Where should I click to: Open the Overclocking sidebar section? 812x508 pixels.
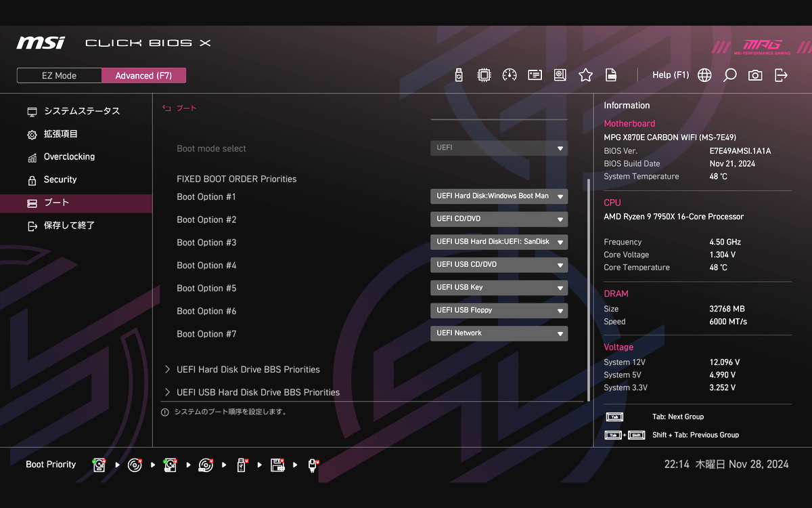(x=76, y=157)
